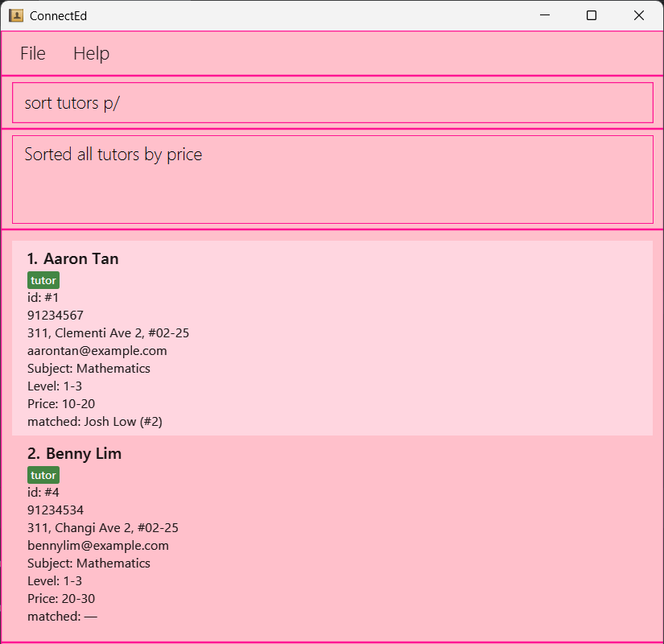Image resolution: width=664 pixels, height=644 pixels.
Task: Click Aaron Tan's Clementi Ave address
Action: coord(108,333)
